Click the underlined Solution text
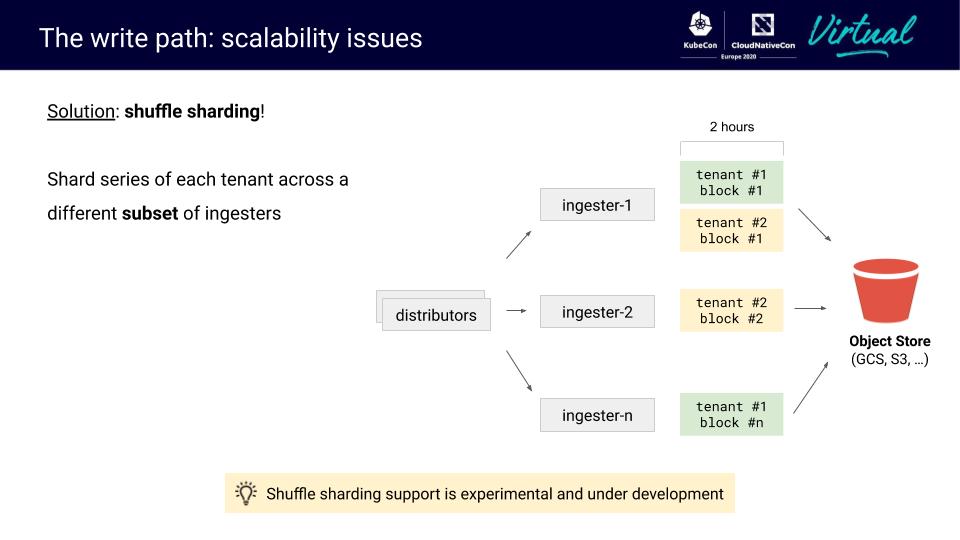Screen dimensions: 960x540 pyautogui.click(x=79, y=111)
